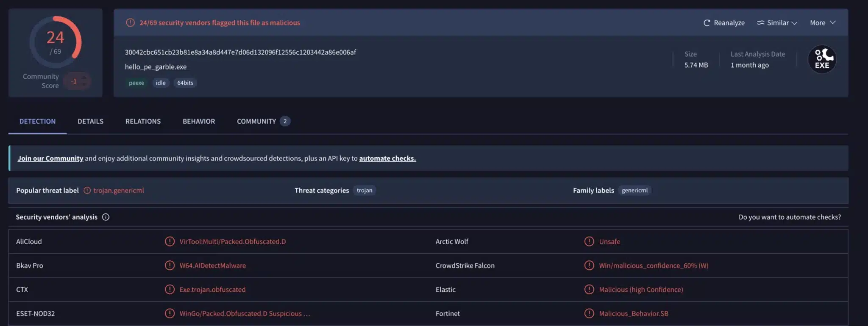
Task: Switch to the Details tab
Action: [90, 122]
